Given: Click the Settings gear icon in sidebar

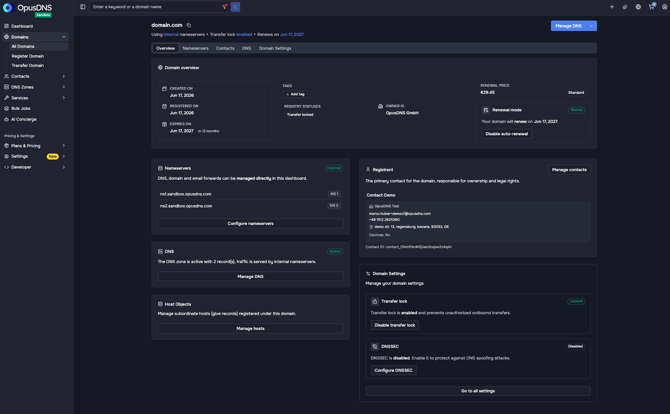Looking at the screenshot, I should click(6, 156).
